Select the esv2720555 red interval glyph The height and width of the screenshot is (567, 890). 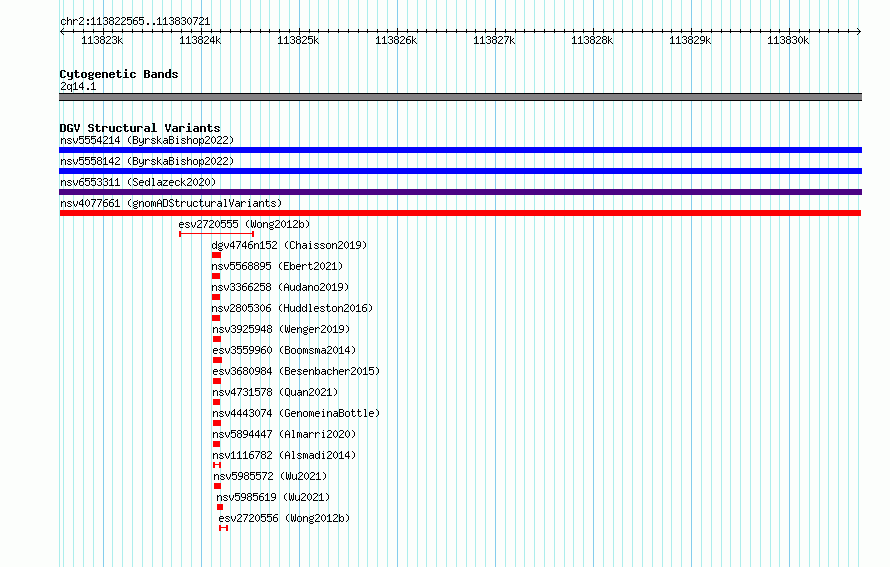216,234
